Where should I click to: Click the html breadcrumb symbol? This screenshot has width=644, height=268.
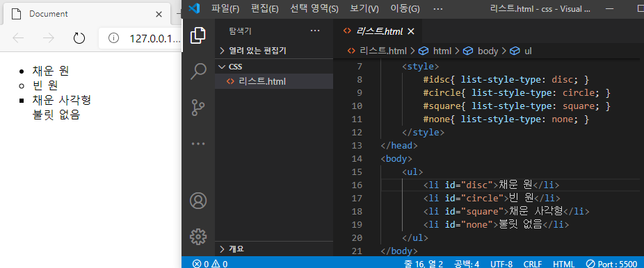tap(435, 51)
